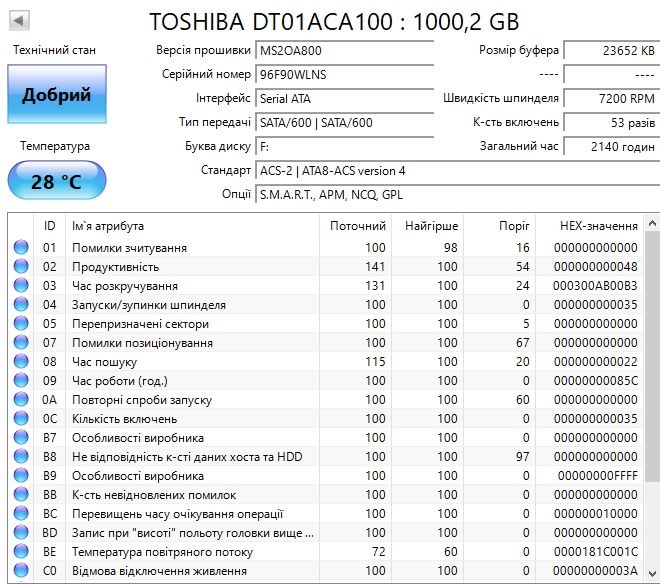This screenshot has height=584, width=660.
Task: Click status orb for attribute BC
Action: click(x=21, y=513)
